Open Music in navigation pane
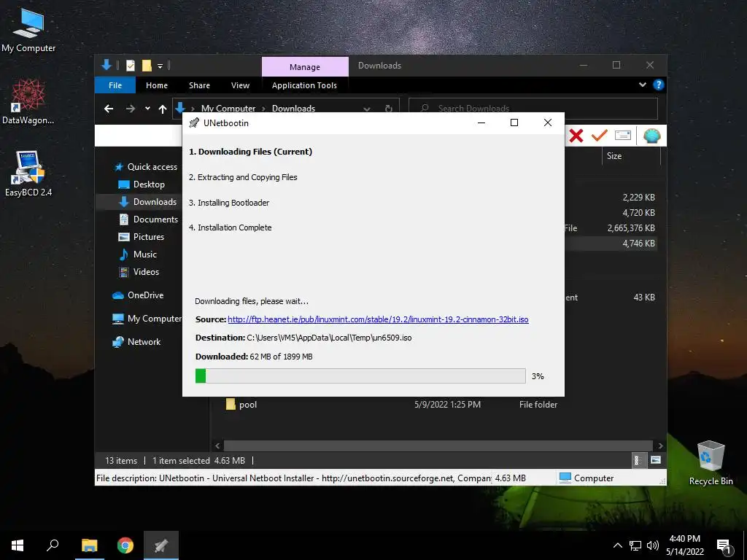The width and height of the screenshot is (747, 560). click(x=138, y=254)
